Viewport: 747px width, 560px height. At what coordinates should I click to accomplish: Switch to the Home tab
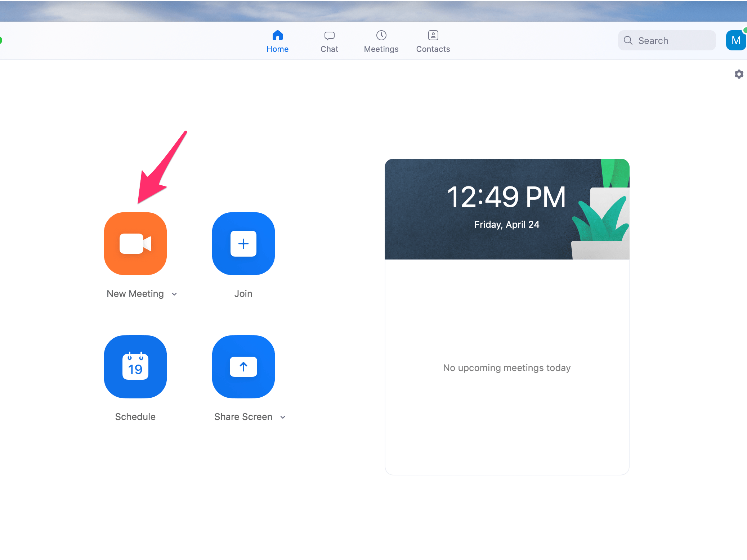[x=277, y=41]
